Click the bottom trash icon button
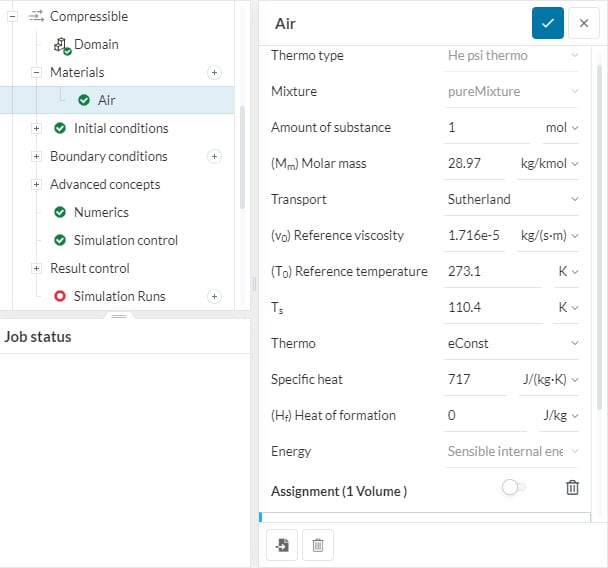608x568 pixels. pos(317,545)
